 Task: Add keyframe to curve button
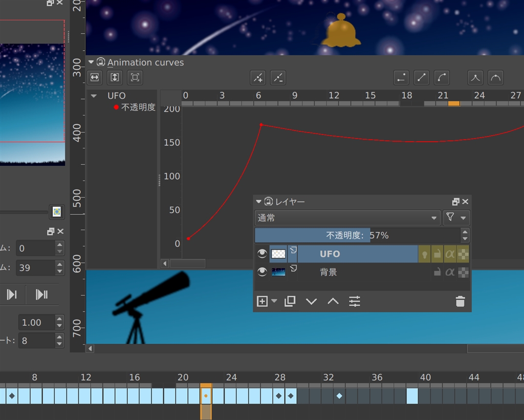[x=258, y=78]
